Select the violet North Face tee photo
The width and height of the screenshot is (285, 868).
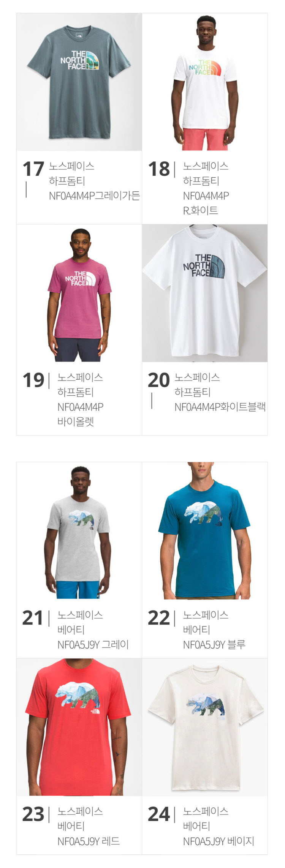click(x=79, y=293)
